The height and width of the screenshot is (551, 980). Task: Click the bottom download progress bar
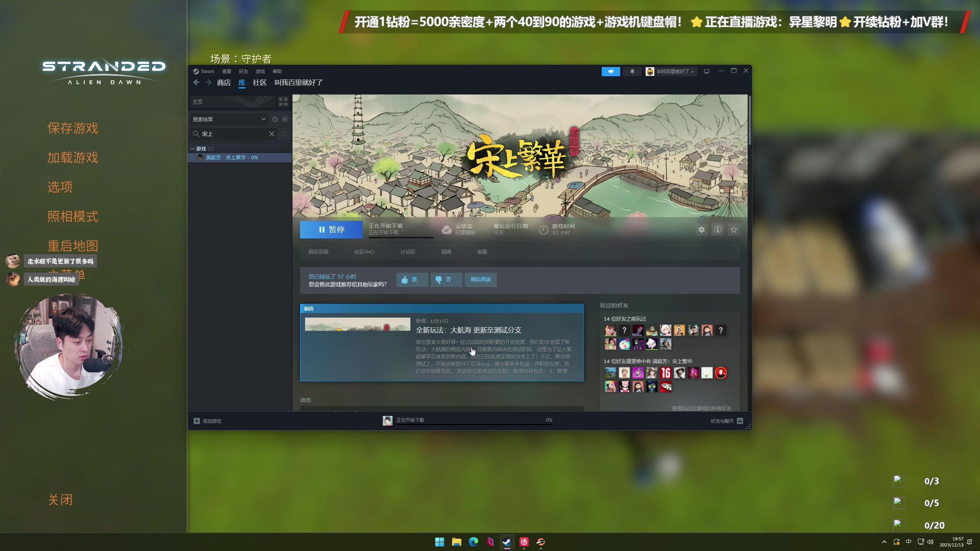point(474,424)
